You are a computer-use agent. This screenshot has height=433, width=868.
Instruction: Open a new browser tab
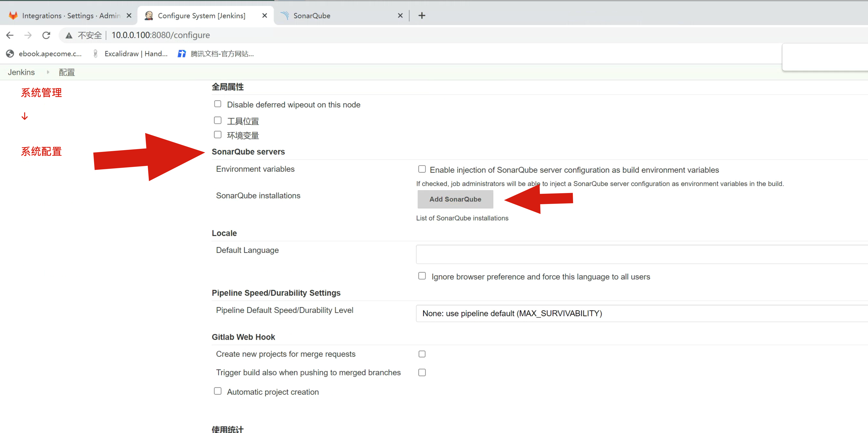coord(421,16)
